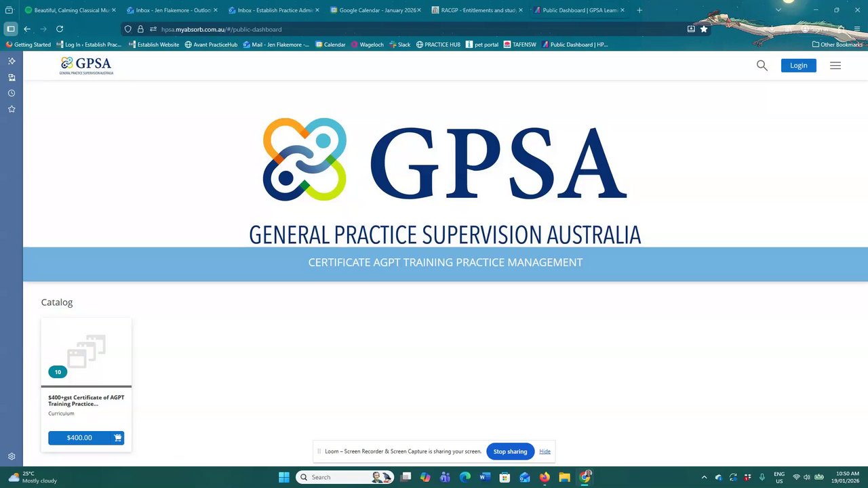This screenshot has width=868, height=488.
Task: Open the Log In Establish Prac bookmark
Action: point(90,45)
